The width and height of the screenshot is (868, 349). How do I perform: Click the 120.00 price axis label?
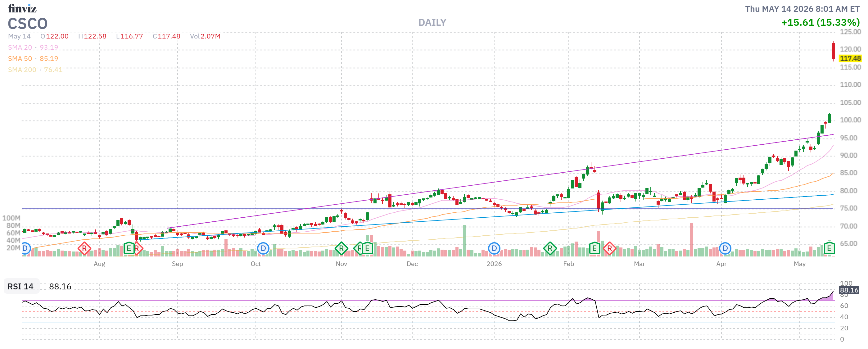(850, 49)
